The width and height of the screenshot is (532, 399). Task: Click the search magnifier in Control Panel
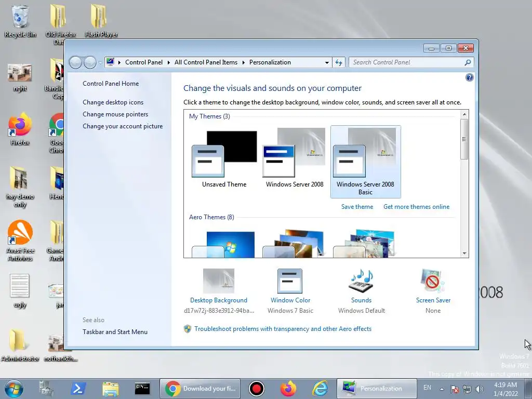[x=468, y=62]
